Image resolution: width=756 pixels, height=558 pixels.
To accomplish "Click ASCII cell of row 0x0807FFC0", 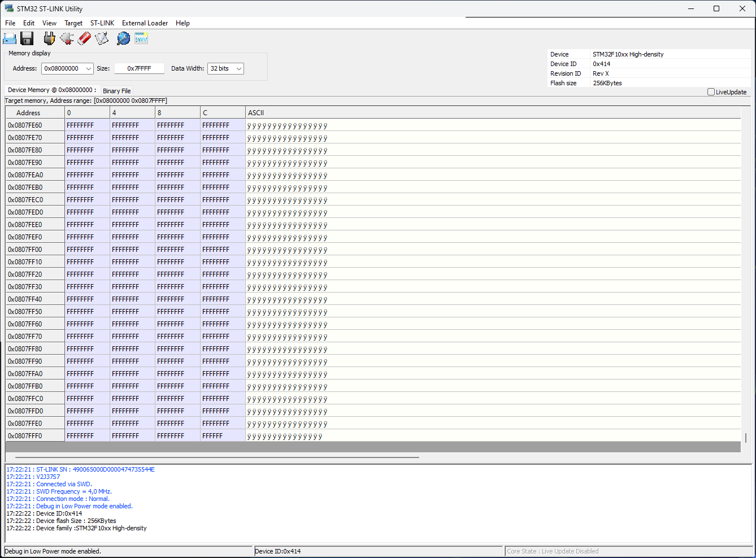I will (x=493, y=399).
